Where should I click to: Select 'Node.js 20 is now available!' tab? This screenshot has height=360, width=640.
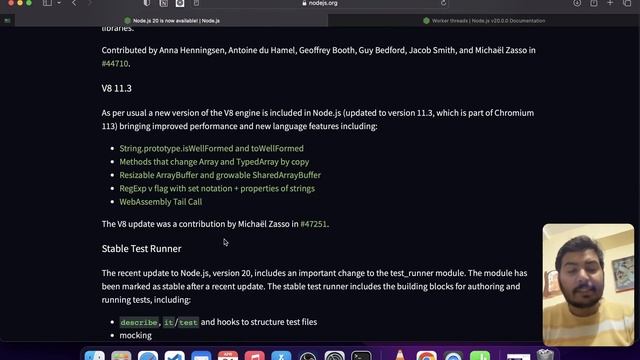[x=171, y=20]
